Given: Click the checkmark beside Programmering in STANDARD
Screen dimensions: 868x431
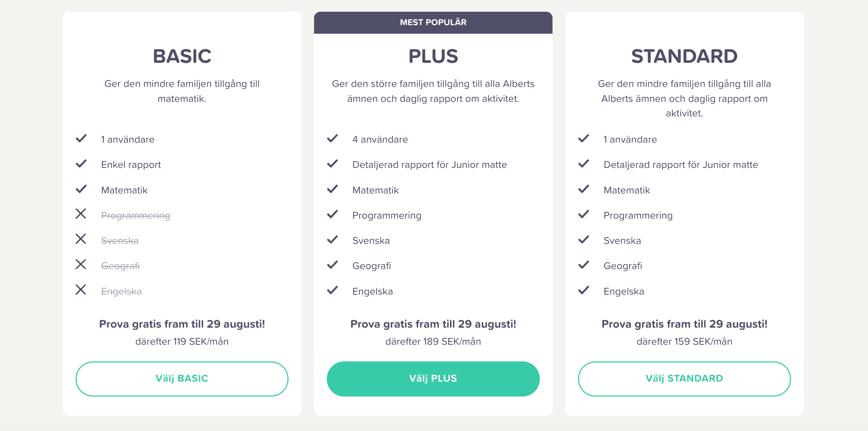Looking at the screenshot, I should point(584,214).
